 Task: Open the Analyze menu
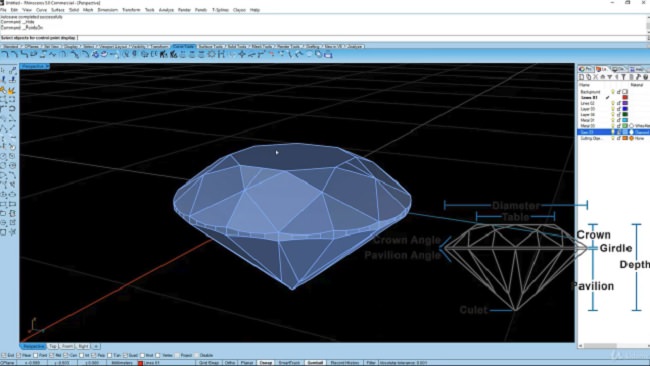point(166,10)
